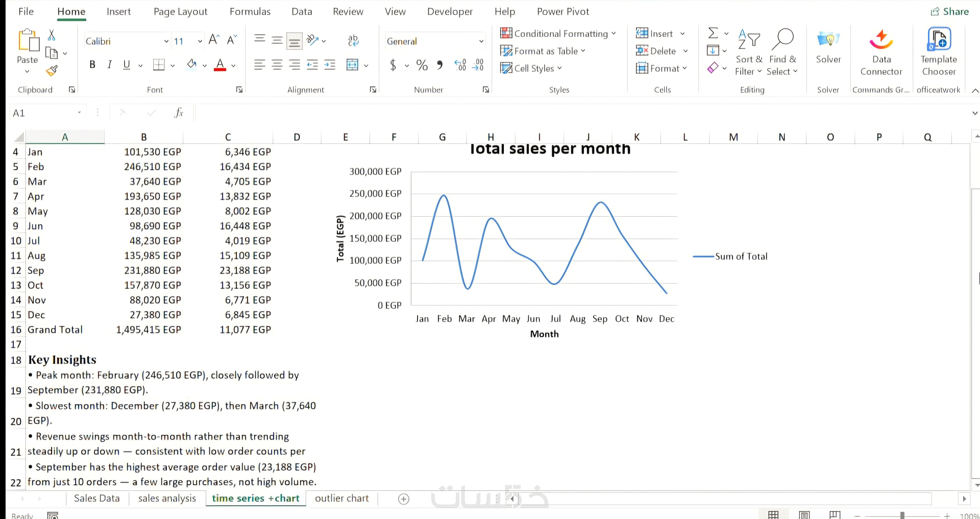Toggle Align Right
Viewport: 980px width, 519px height.
(294, 65)
